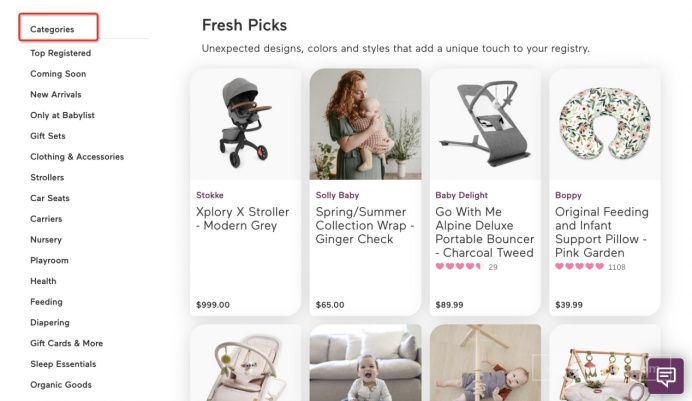Screen dimensions: 692x401
Task: Open the chat support icon
Action: (666, 376)
